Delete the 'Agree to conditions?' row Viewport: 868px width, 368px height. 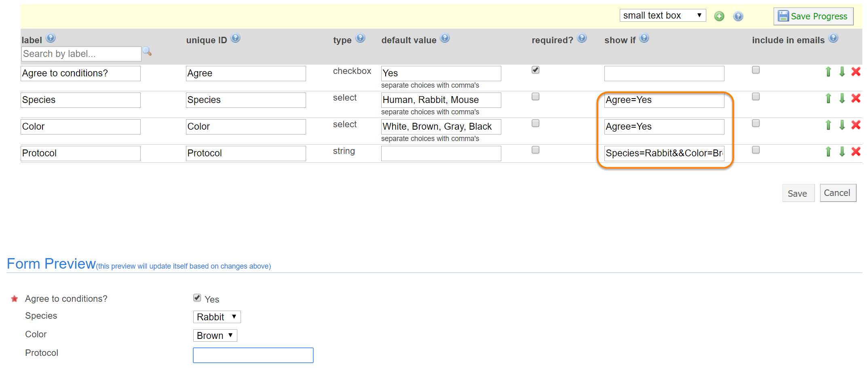tap(855, 71)
